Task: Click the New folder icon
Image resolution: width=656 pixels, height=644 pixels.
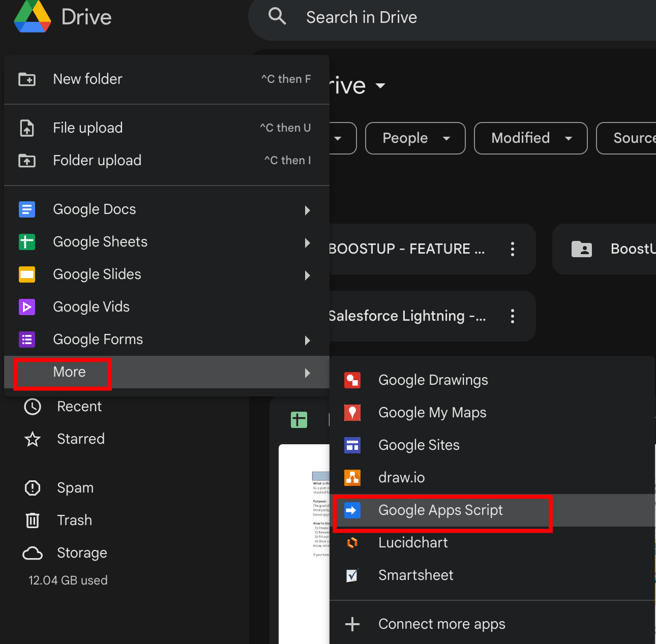Action: point(27,79)
